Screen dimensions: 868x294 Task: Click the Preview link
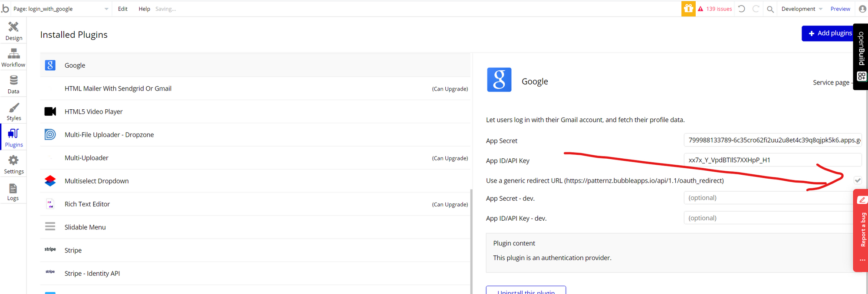(x=840, y=9)
